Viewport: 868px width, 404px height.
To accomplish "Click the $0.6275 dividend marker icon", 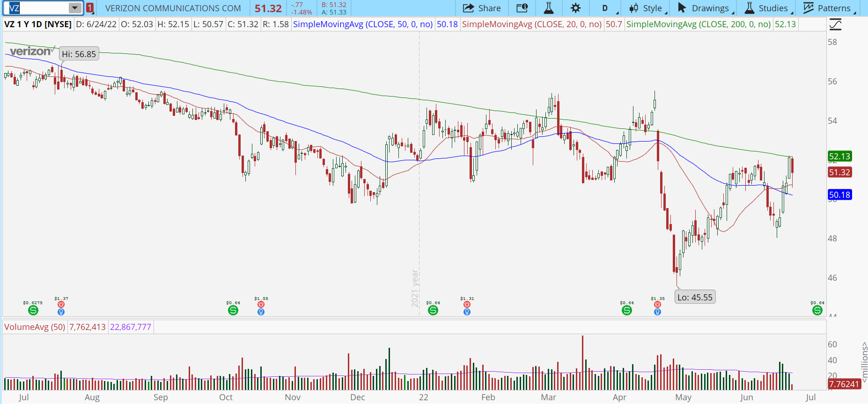I will click(33, 310).
